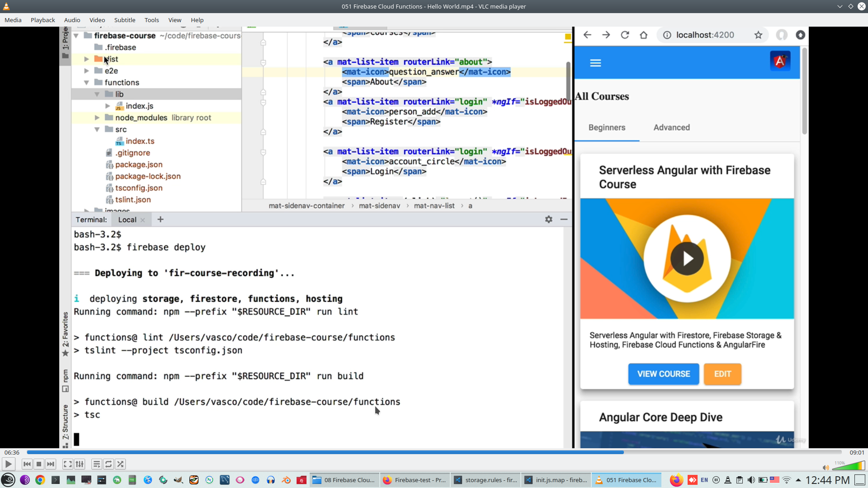Mute audio via speaker icon
This screenshot has width=868, height=488.
826,468
